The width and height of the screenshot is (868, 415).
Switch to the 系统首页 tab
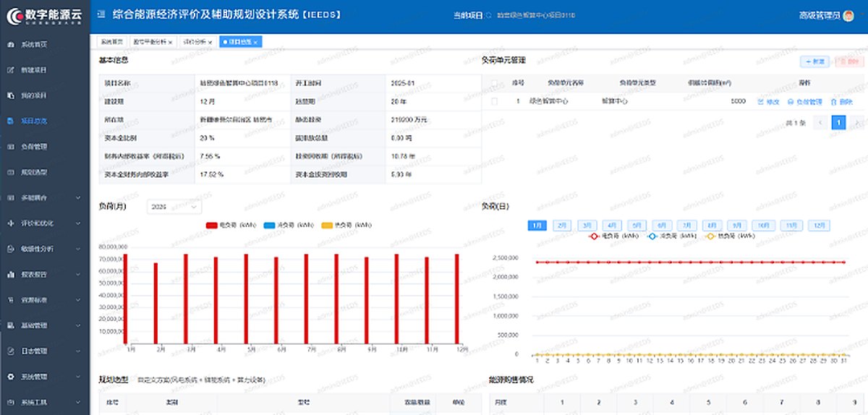coord(112,42)
